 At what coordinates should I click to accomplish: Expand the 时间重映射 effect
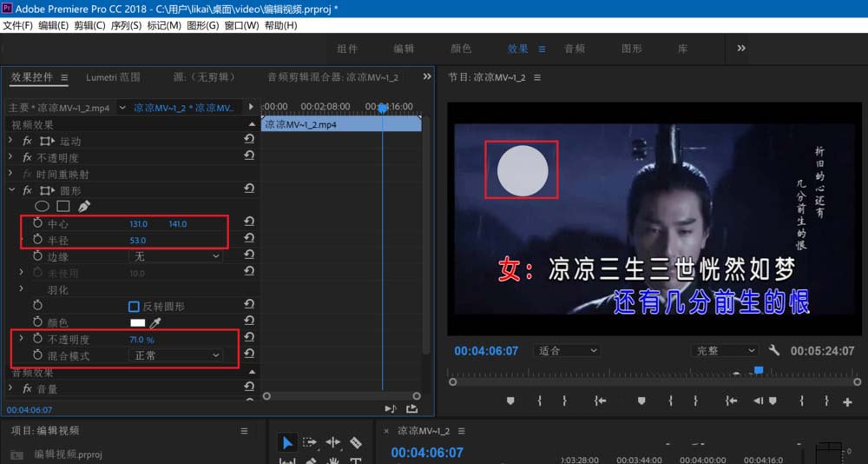pyautogui.click(x=10, y=174)
